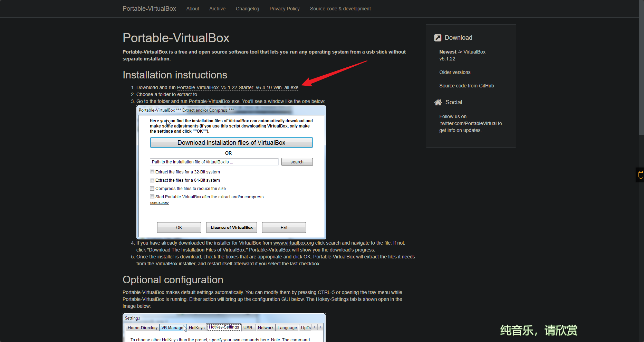
Task: Toggle 'Start Portable-VirtualBox after the extract' checkbox
Action: coord(152,197)
